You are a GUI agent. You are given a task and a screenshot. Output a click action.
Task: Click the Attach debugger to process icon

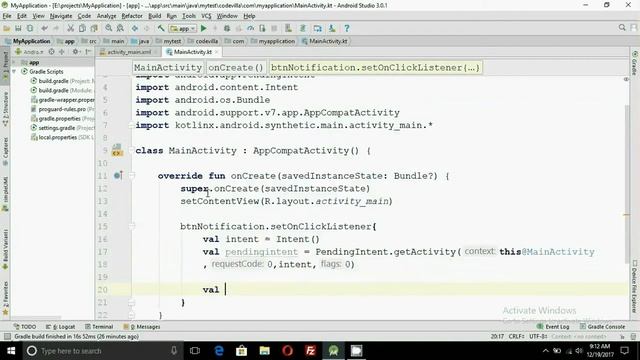pos(262,28)
